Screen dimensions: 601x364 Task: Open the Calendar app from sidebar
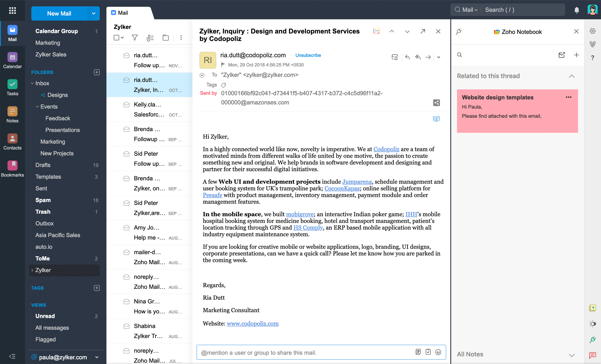pos(12,60)
